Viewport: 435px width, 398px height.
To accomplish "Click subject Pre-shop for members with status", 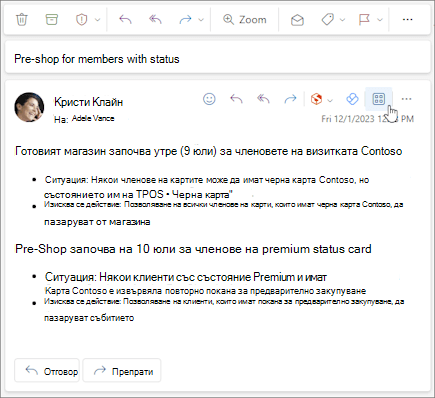I will point(97,59).
